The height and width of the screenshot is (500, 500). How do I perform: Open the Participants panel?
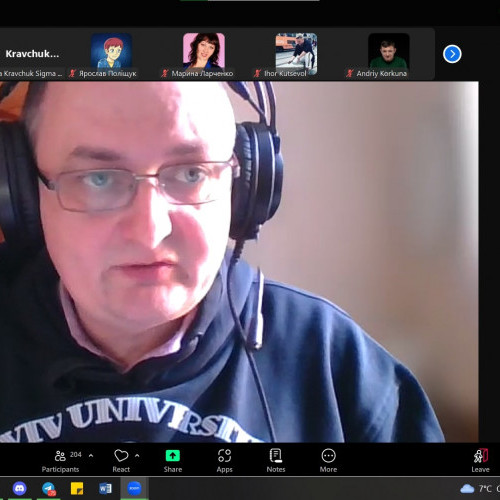[x=60, y=461]
